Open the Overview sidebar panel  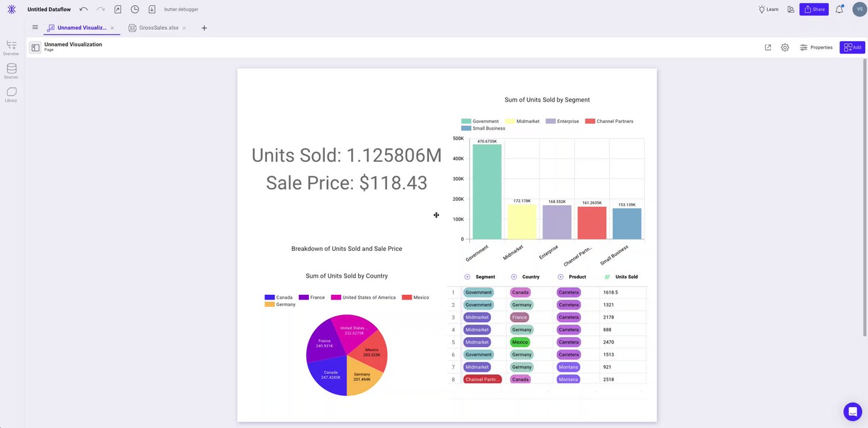[11, 48]
